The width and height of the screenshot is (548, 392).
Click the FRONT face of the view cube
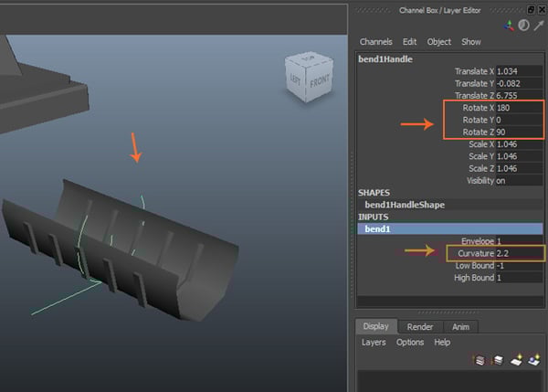click(x=319, y=79)
